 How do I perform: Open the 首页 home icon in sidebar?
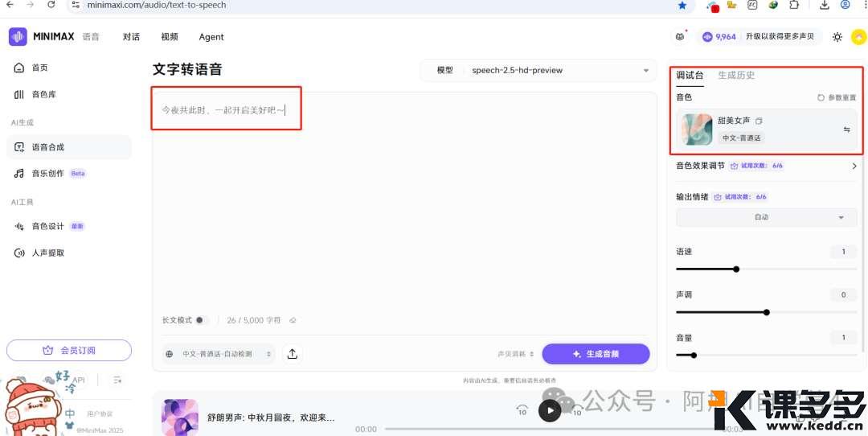(x=18, y=68)
